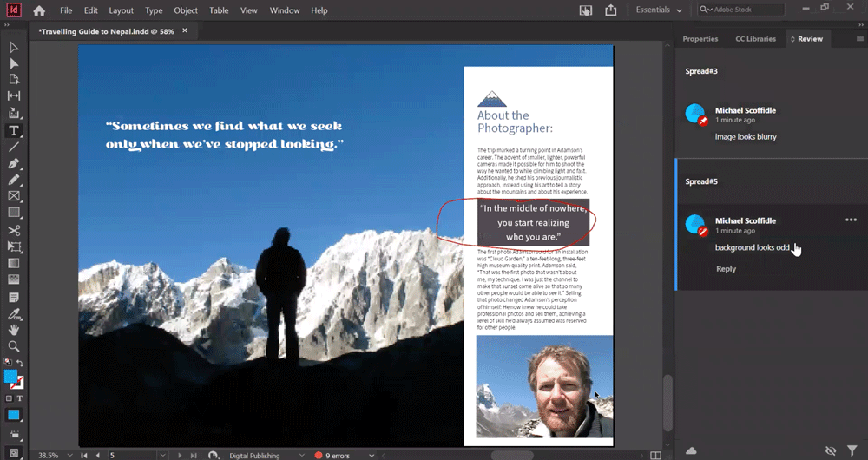Select the Rectangle Frame tool
This screenshot has width=868, height=460.
pyautogui.click(x=14, y=196)
